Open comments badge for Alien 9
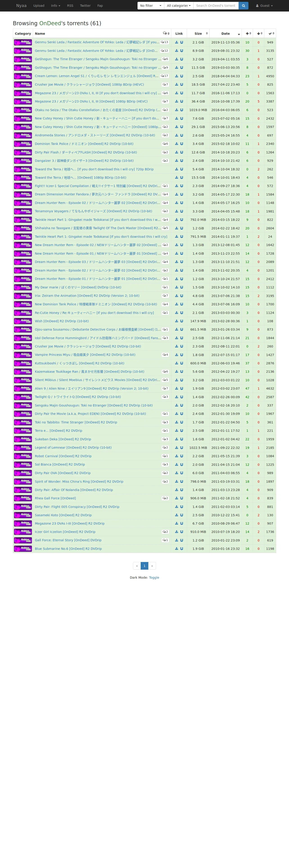The image size is (289, 868). point(165,388)
